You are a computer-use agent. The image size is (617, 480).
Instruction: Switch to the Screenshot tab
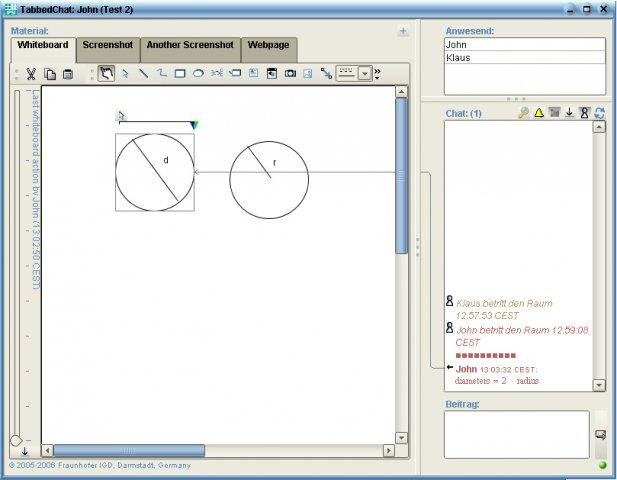[x=107, y=46]
